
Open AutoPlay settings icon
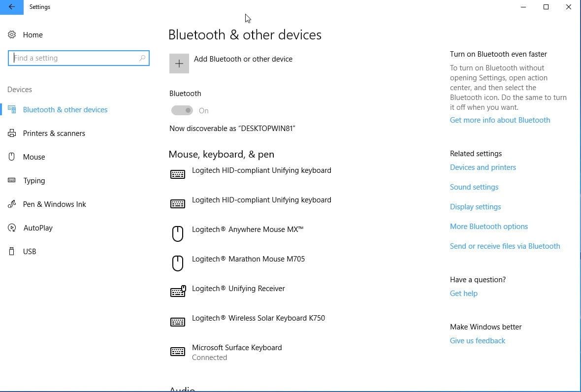click(x=12, y=228)
